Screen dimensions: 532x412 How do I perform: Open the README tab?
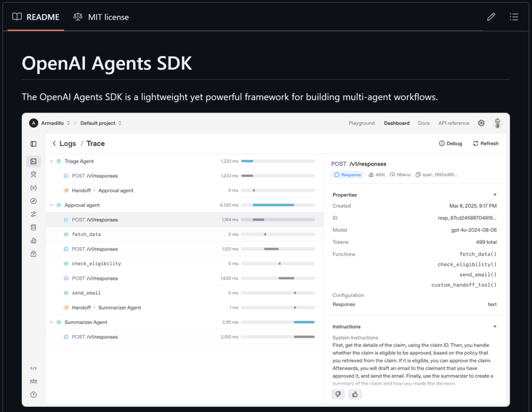35,17
